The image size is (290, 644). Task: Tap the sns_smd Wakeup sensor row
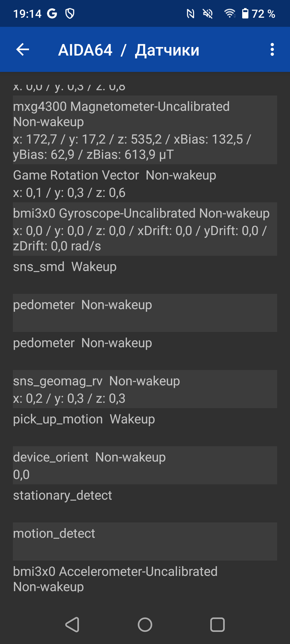pyautogui.click(x=145, y=274)
